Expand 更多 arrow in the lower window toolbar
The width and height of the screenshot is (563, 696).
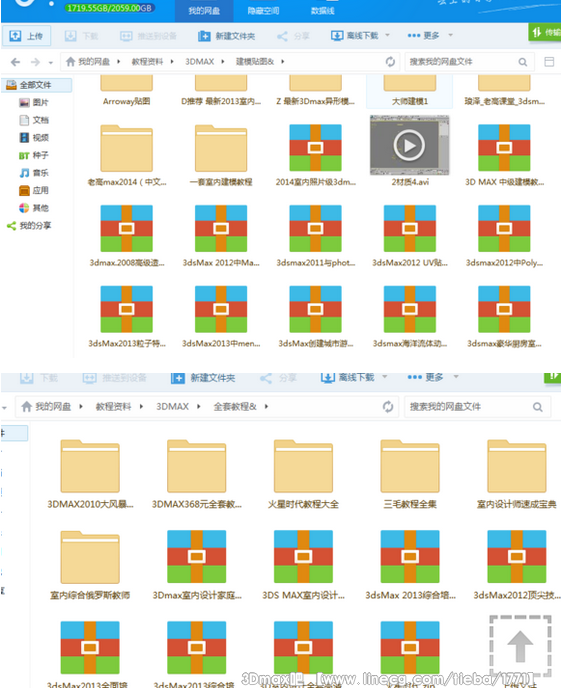click(x=456, y=377)
